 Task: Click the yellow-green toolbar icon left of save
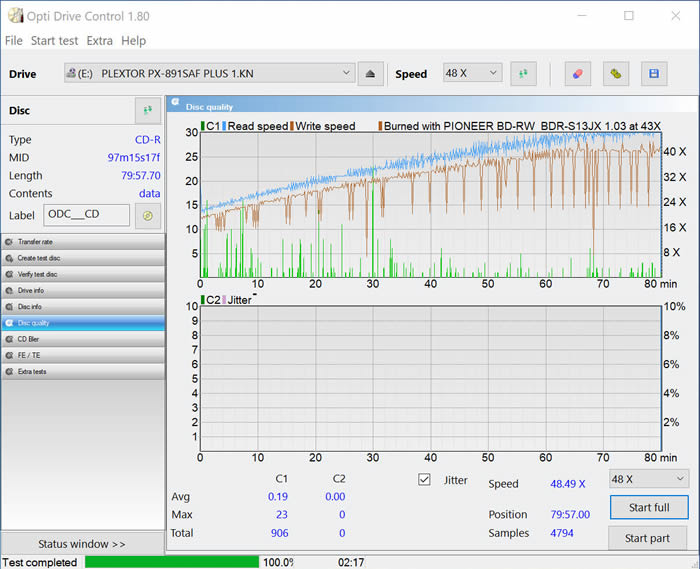(x=617, y=74)
